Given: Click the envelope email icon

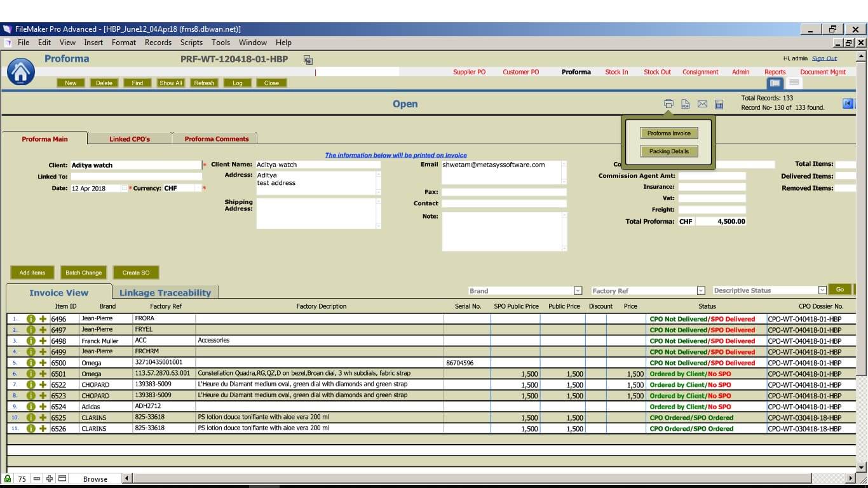Looking at the screenshot, I should tap(702, 104).
